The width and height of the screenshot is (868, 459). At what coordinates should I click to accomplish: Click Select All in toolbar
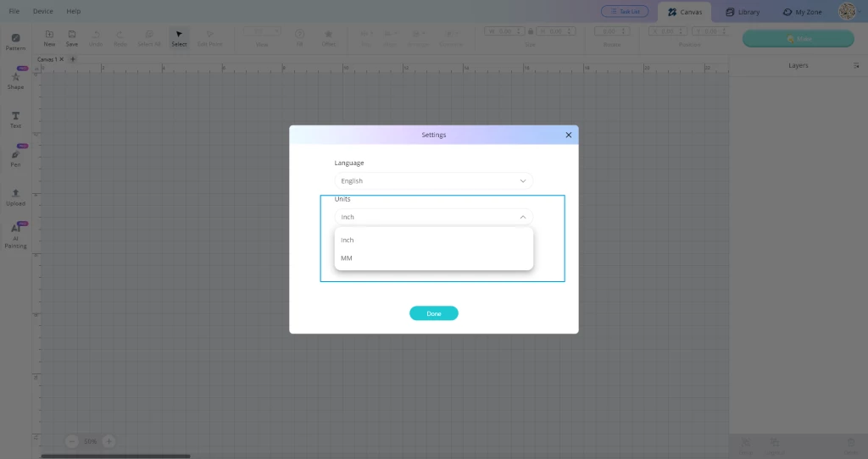pos(149,38)
